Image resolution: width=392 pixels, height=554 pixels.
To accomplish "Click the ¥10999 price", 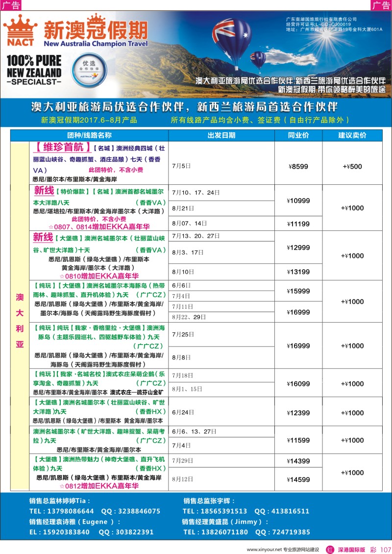I will (298, 201).
